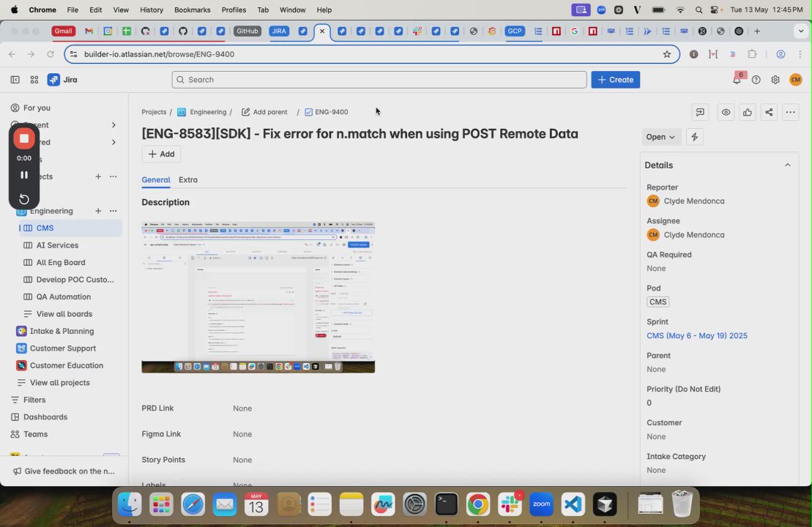
Task: Expand the Starred section chevron
Action: click(113, 142)
